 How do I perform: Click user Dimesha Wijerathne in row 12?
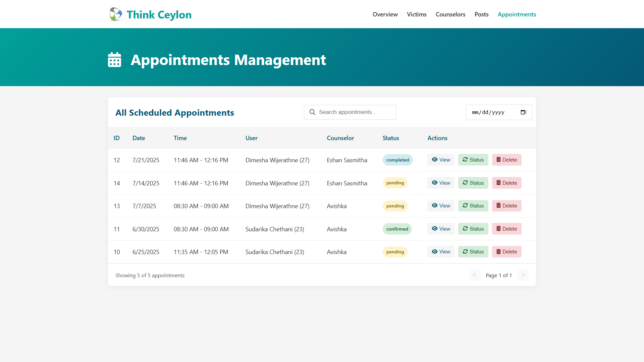coord(277,160)
